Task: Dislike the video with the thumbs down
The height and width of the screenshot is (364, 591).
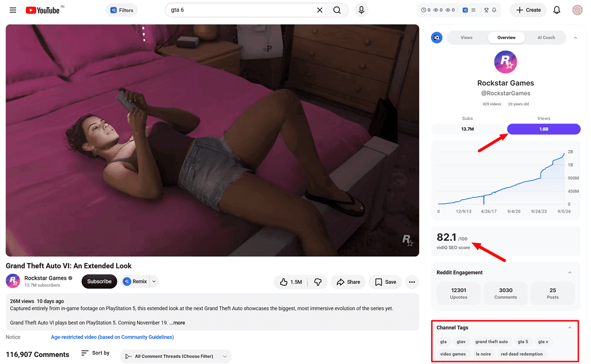Action: click(318, 282)
